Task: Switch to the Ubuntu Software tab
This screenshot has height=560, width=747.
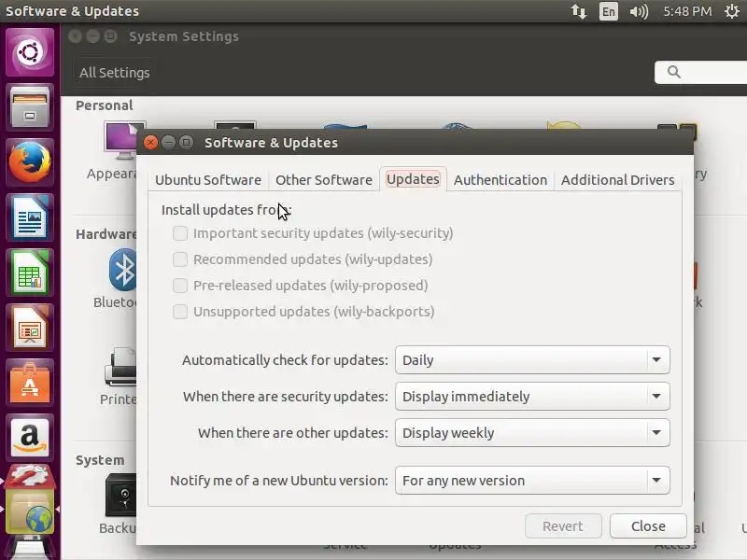Action: click(208, 180)
